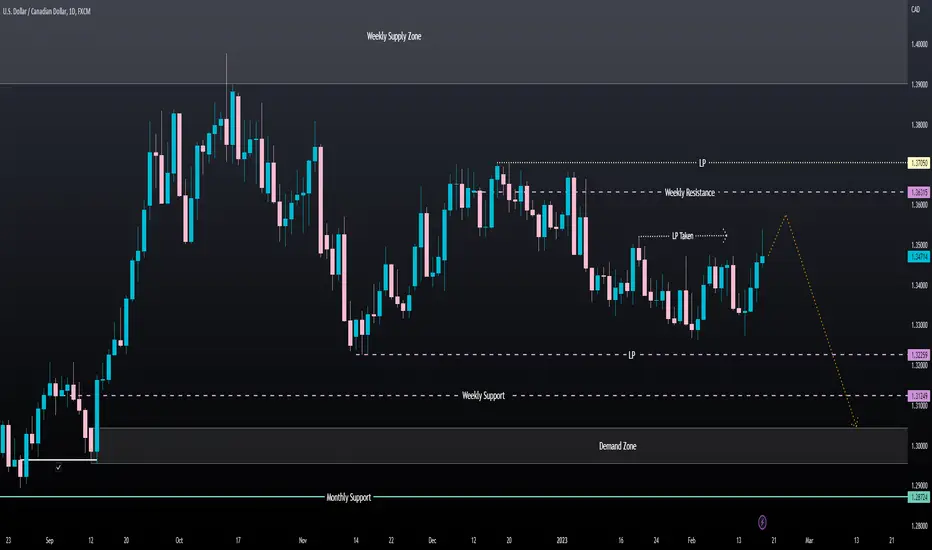The width and height of the screenshot is (932, 550).
Task: Click the 2023 label on the time axis
Action: (562, 540)
